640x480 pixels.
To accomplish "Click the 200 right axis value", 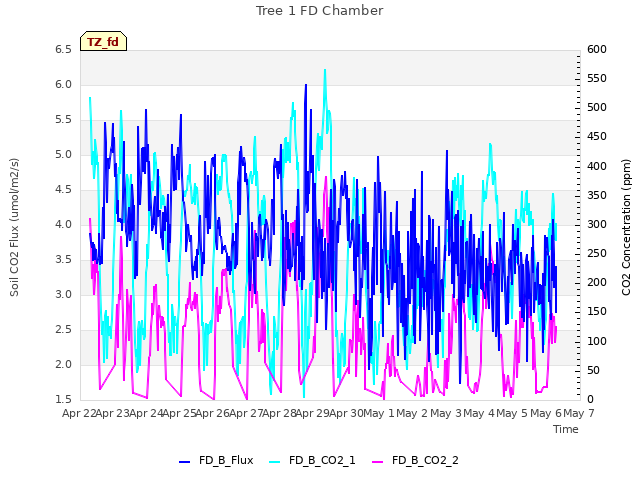I will coord(597,282).
